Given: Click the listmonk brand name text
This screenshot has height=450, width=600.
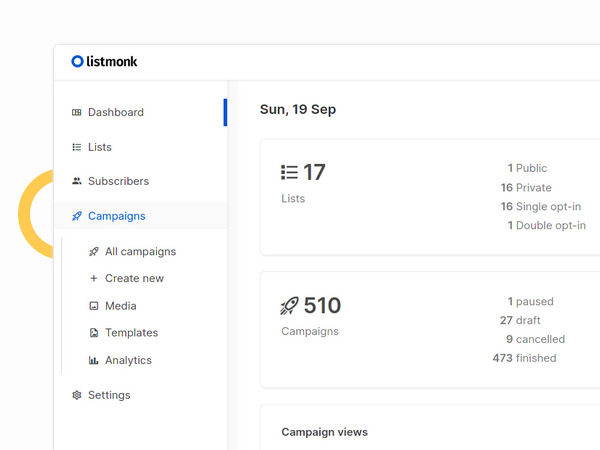Looking at the screenshot, I should coord(112,62).
